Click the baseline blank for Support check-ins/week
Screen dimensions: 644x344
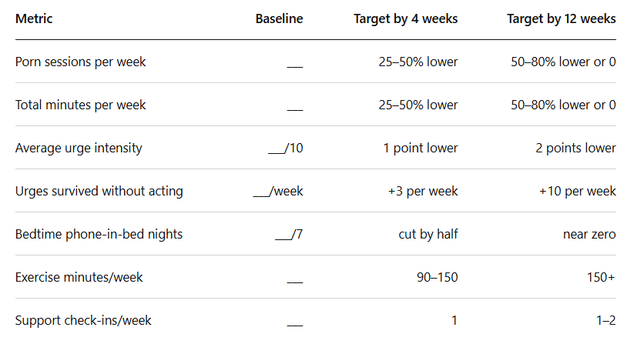[295, 325]
